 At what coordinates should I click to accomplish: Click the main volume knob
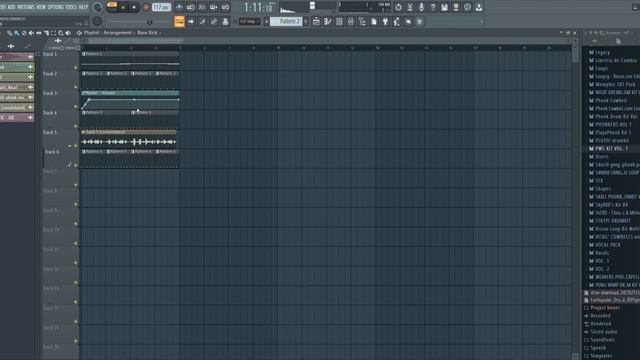tap(97, 7)
